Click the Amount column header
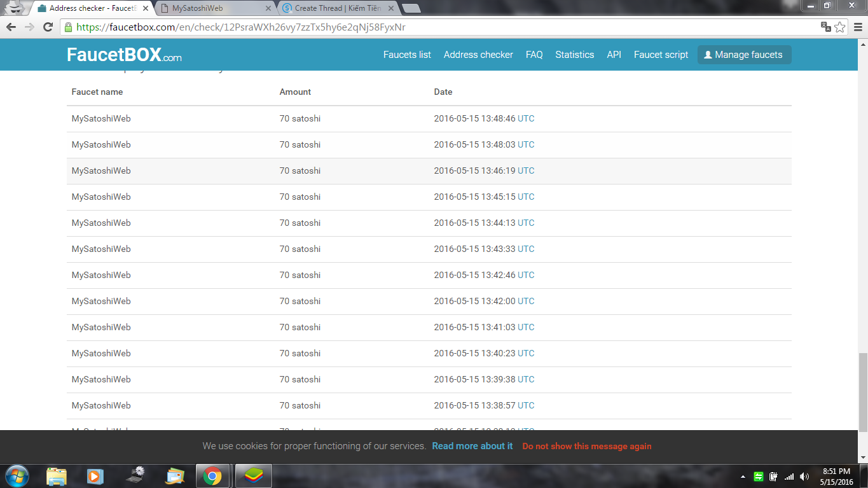 [295, 92]
